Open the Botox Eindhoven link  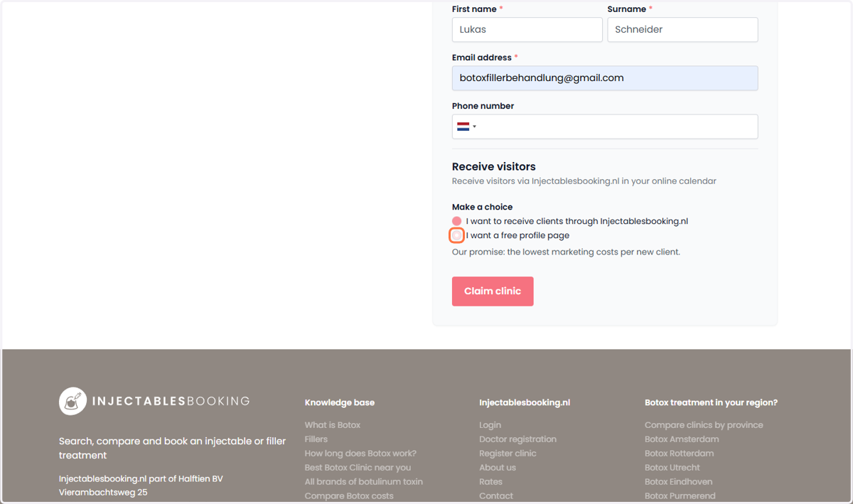click(x=679, y=482)
